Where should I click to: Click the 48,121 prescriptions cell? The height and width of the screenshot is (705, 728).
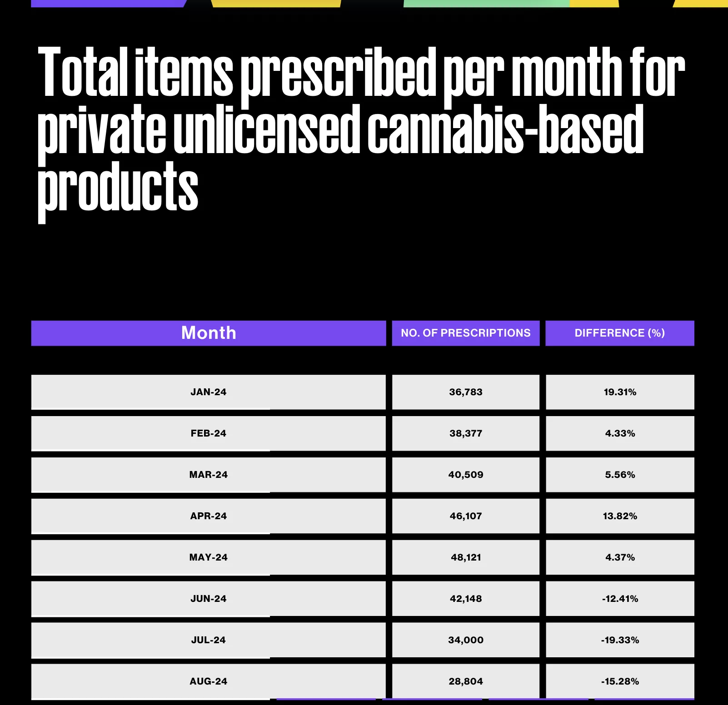click(466, 557)
